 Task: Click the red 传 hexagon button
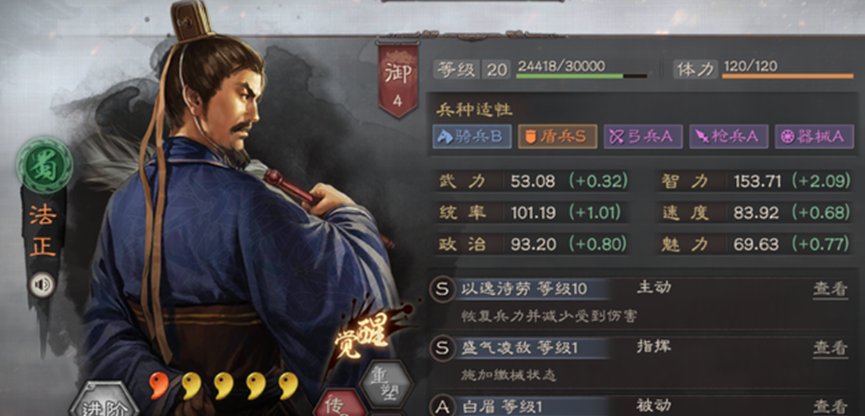tap(340, 404)
